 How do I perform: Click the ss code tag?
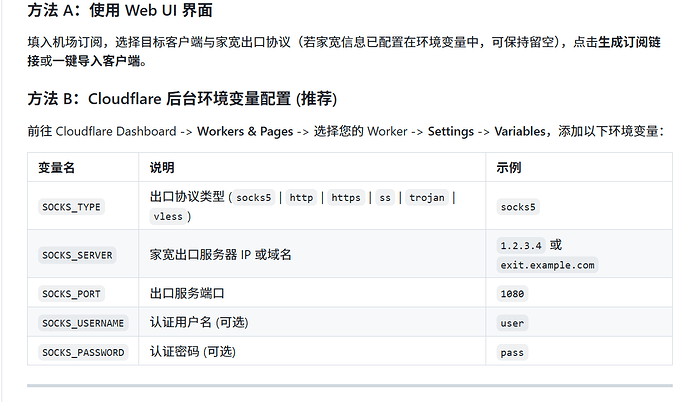(x=385, y=197)
